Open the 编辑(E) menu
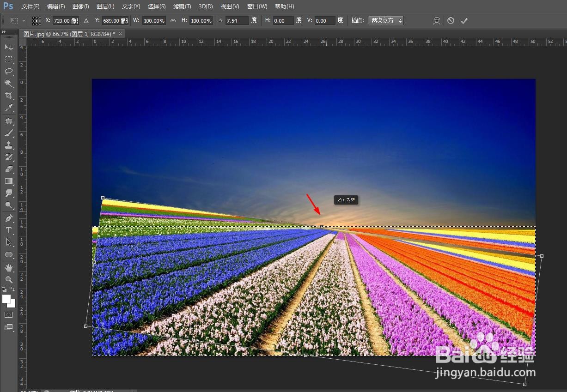Viewport: 567px width, 392px height. [56, 6]
